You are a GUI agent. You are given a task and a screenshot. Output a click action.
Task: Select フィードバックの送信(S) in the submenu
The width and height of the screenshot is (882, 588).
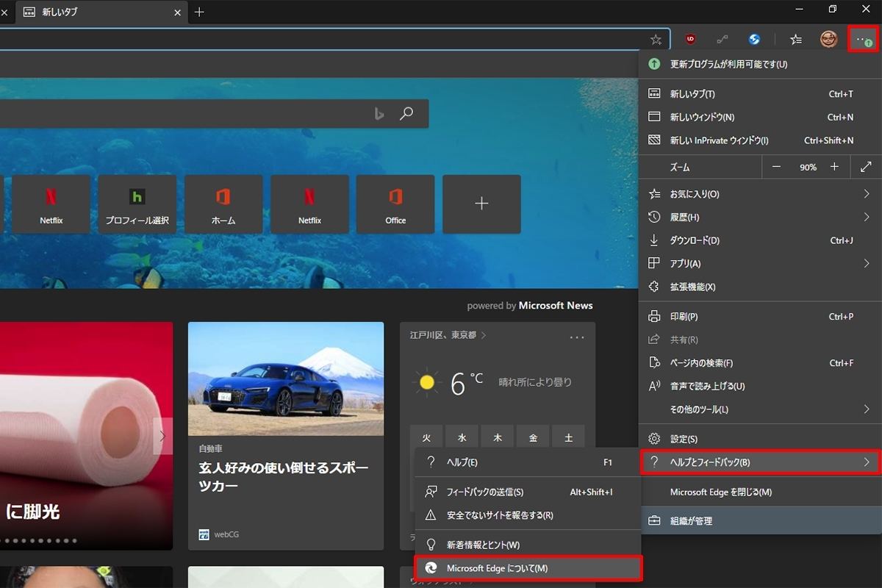point(528,492)
